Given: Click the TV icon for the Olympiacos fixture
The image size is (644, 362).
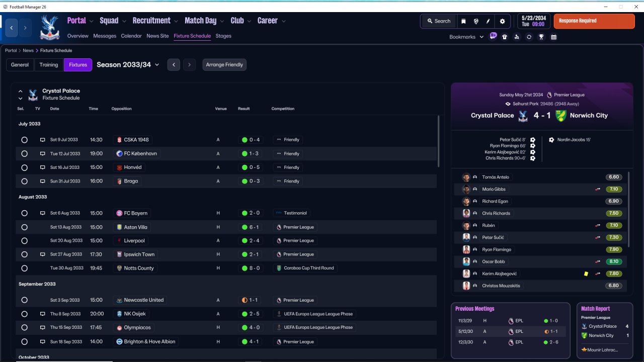Looking at the screenshot, I should [43, 327].
